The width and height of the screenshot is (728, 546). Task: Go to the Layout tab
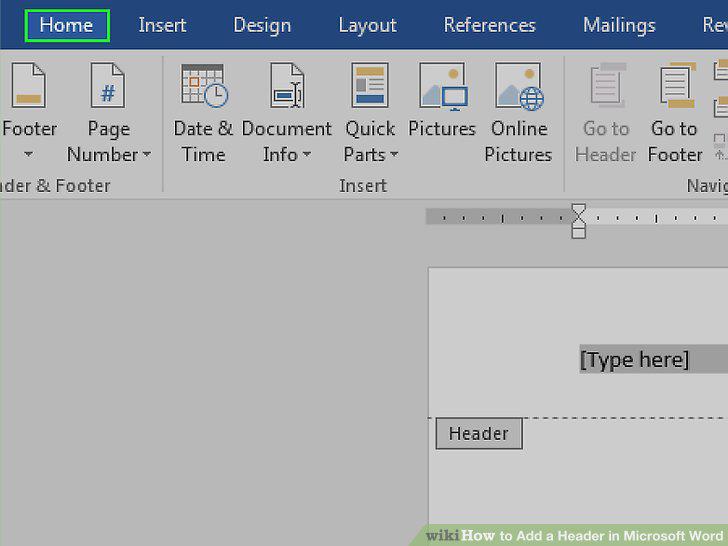[x=367, y=25]
